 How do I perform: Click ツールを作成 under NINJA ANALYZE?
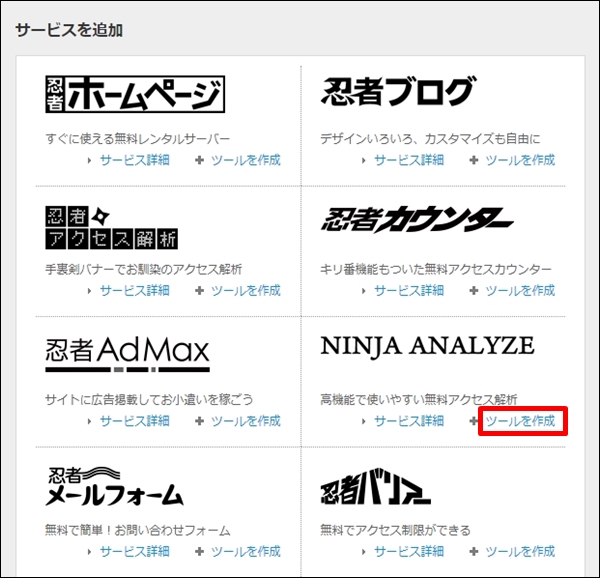point(520,421)
